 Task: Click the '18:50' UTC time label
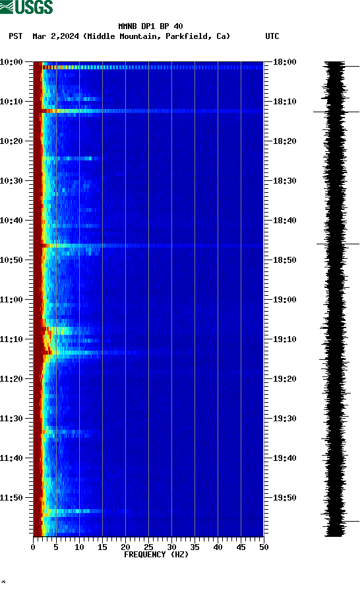[x=284, y=260]
